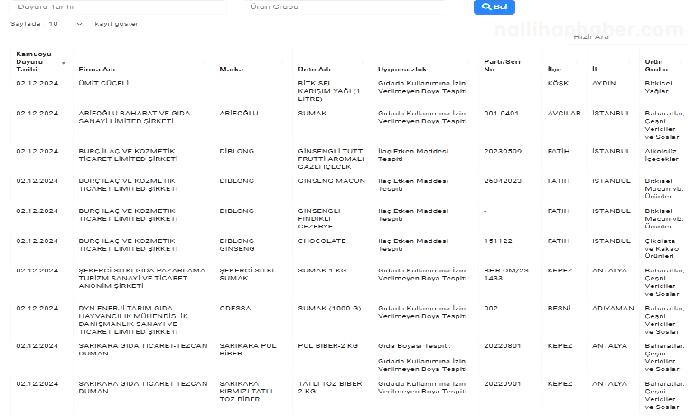Screen dimensions: 700x420
Task: Click the Parti/Seri No column header
Action: tap(502, 65)
